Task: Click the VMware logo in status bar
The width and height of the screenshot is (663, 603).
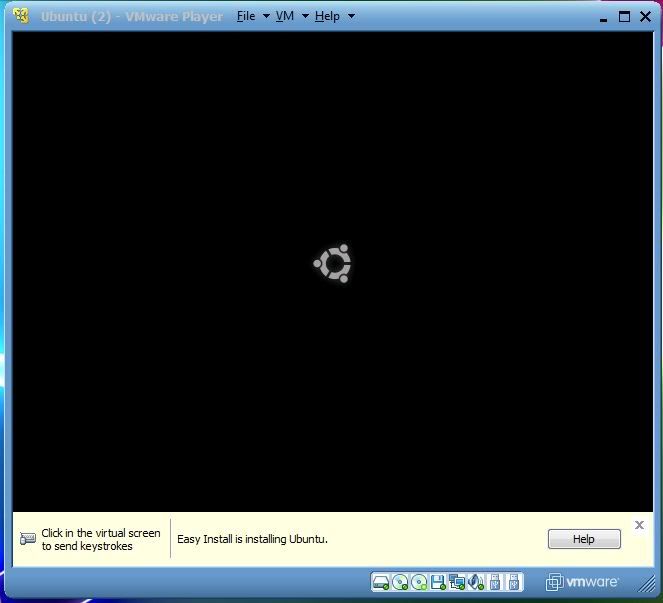Action: click(582, 582)
